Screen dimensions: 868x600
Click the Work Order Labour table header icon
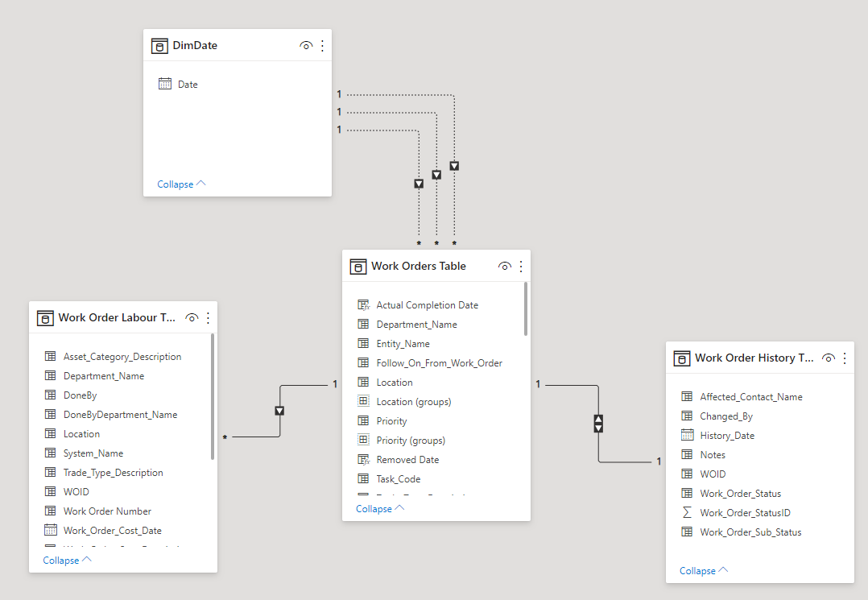(x=45, y=318)
